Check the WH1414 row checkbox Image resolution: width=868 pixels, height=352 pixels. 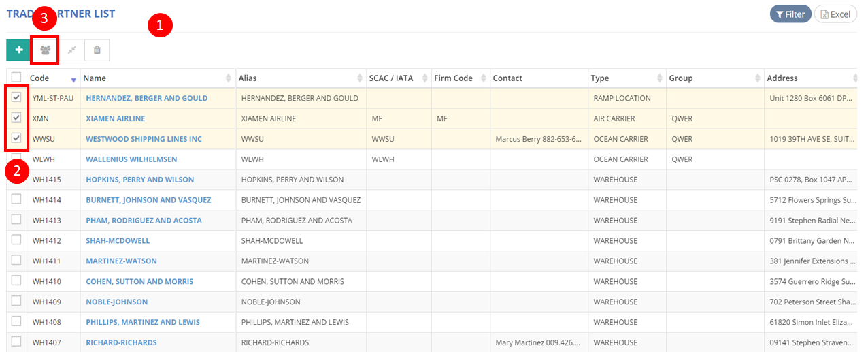(x=16, y=199)
